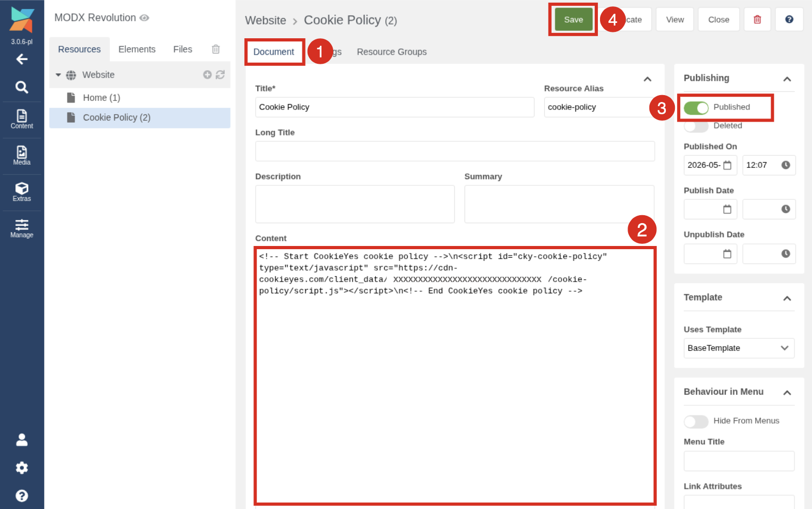Click the Long Title field
This screenshot has width=812, height=509.
(x=455, y=151)
